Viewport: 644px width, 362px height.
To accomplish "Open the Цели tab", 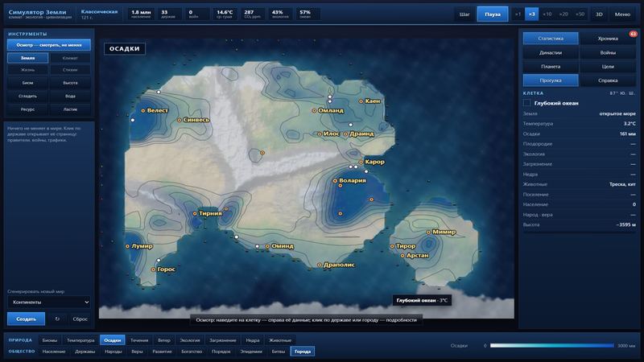I will tap(608, 67).
